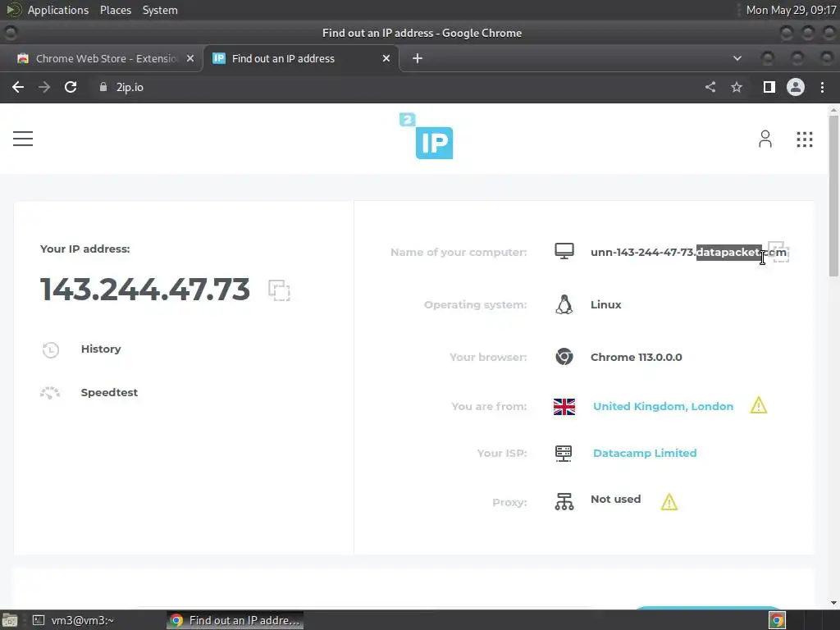View site lock information icon

103,87
